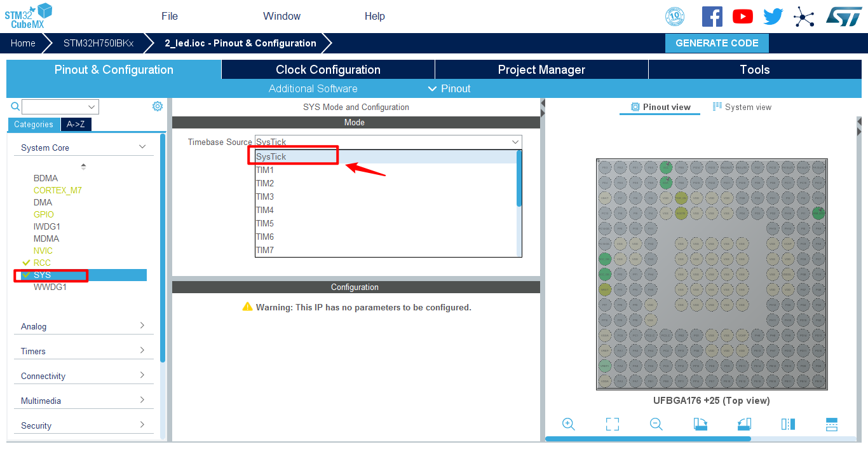Click the zoom in magnifier icon
The width and height of the screenshot is (868, 449).
(x=569, y=424)
